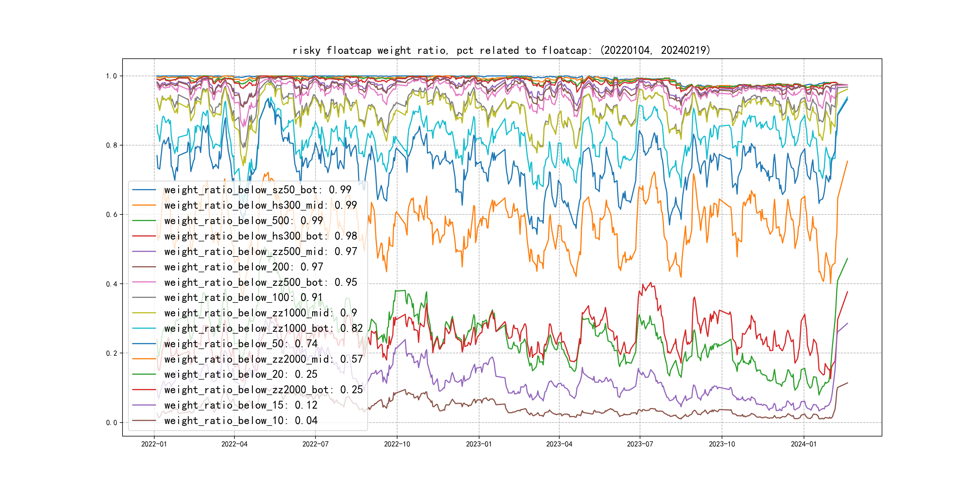This screenshot has height=490, width=980.
Task: Click legend entry weight_ratio_below_zz500_mid
Action: pyautogui.click(x=260, y=251)
